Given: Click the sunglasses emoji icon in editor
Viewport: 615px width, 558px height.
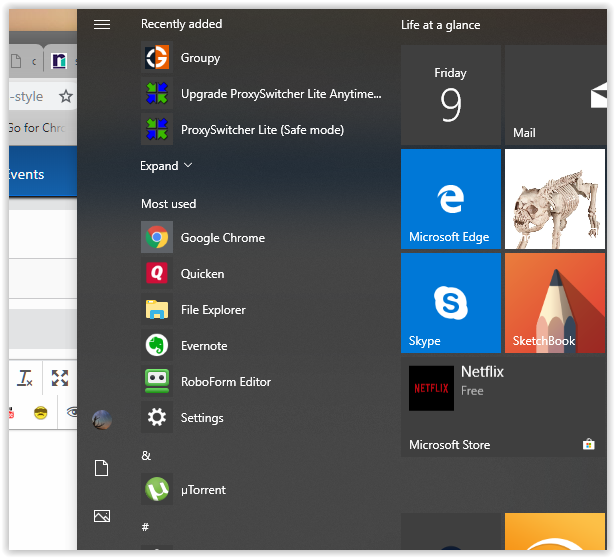Looking at the screenshot, I should (x=40, y=413).
